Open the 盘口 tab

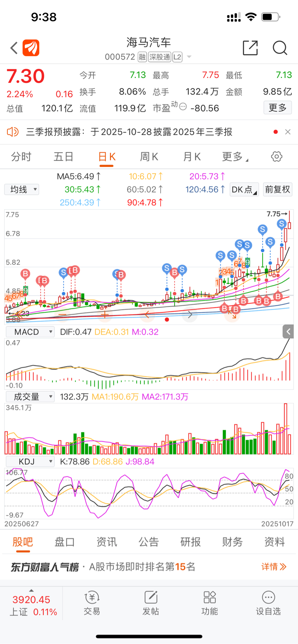65,542
